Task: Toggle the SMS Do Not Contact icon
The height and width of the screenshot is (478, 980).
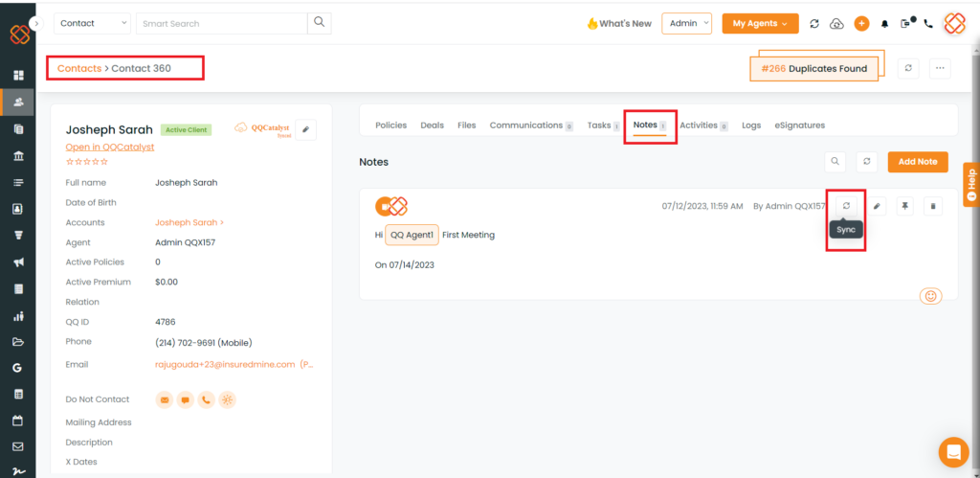Action: coord(185,400)
